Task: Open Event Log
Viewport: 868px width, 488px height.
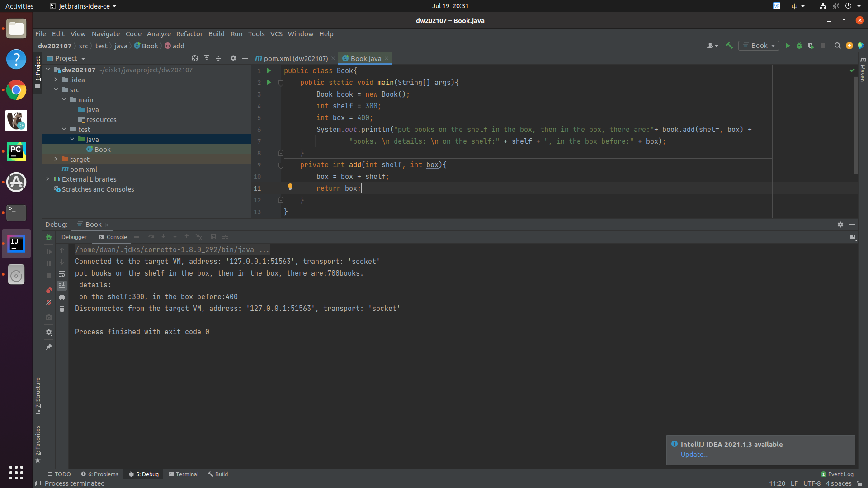Action: pos(837,474)
